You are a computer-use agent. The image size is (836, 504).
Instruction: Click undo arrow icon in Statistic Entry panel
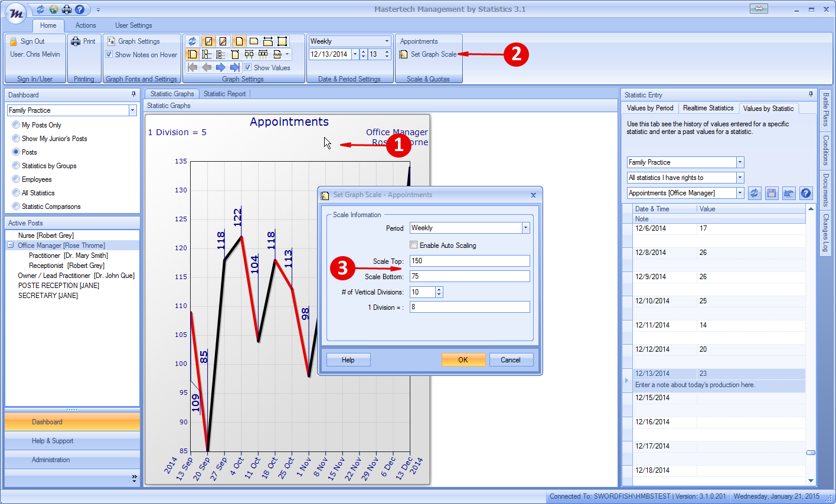coord(789,193)
